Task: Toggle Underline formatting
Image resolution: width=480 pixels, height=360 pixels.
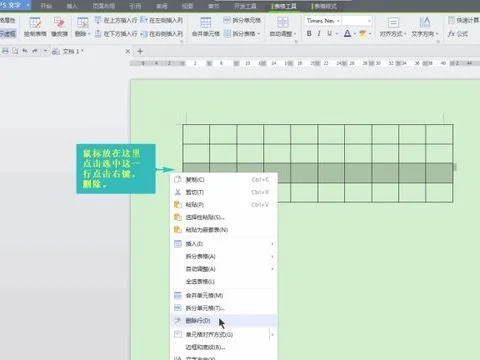Action: pos(329,34)
